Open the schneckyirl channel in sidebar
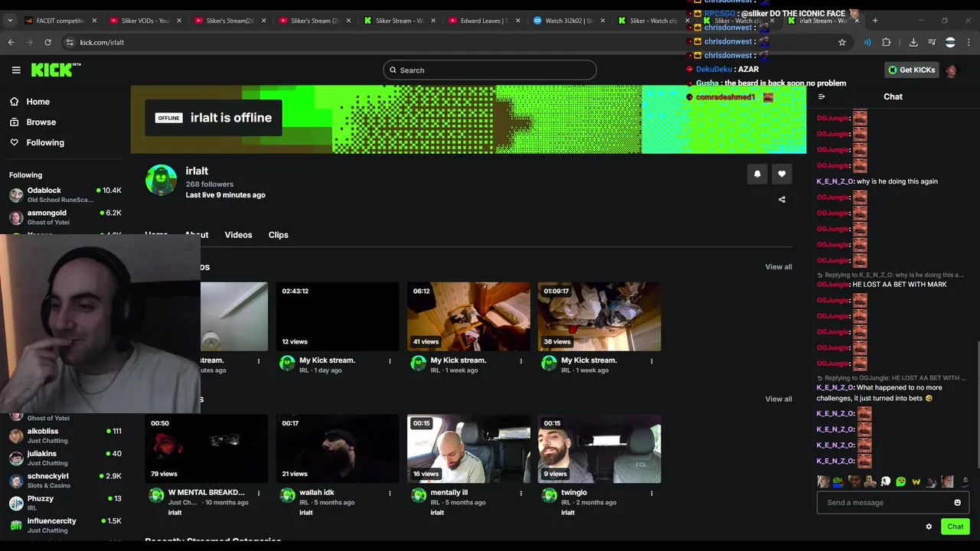 (x=65, y=481)
